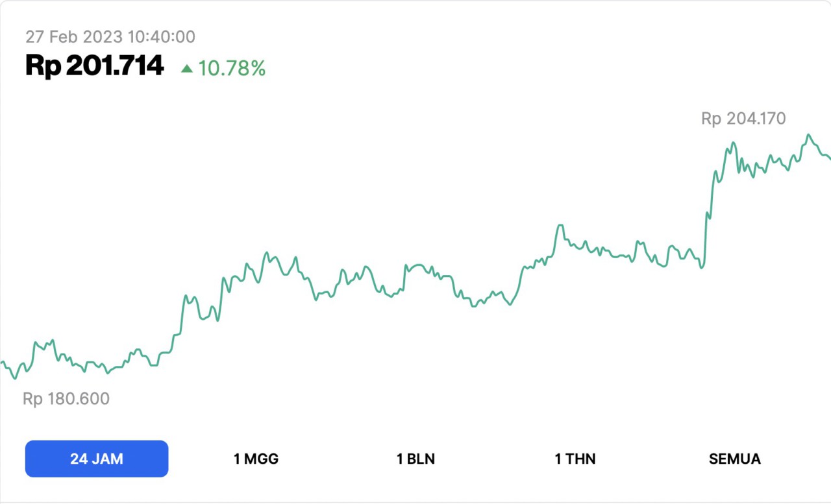
Task: Click the 10.78% change percentage
Action: 232,68
